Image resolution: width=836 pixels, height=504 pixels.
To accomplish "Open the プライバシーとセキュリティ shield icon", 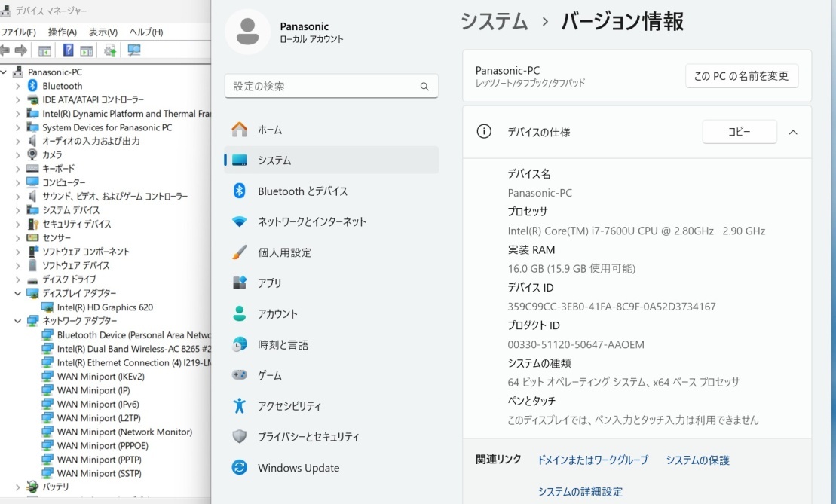I will coord(239,437).
